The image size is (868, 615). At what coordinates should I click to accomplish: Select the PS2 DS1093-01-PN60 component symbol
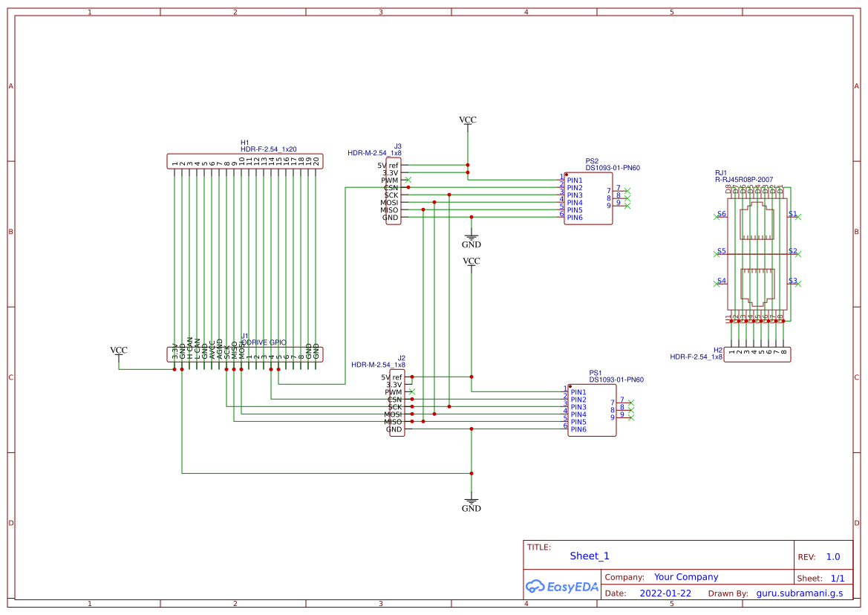coord(587,197)
